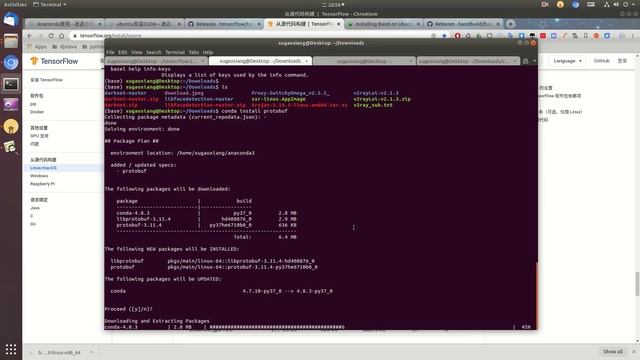Image resolution: width=640 pixels, height=360 pixels.
Task: Open the terminal File menu
Action: pyautogui.click(x=110, y=52)
